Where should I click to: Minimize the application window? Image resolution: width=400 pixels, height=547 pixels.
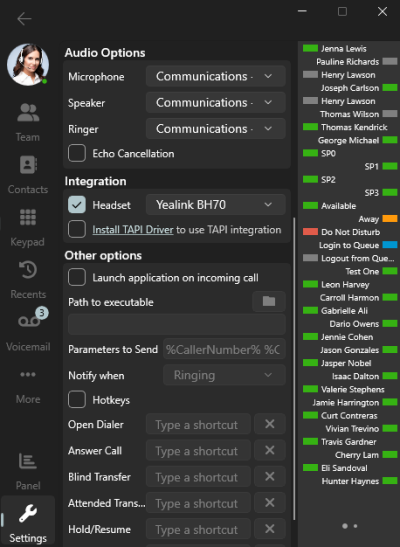pos(302,12)
